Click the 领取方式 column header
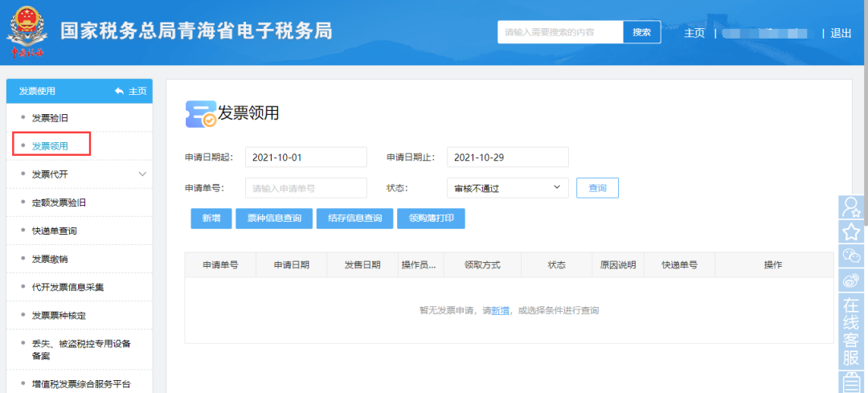Image resolution: width=868 pixels, height=393 pixels. [x=482, y=264]
